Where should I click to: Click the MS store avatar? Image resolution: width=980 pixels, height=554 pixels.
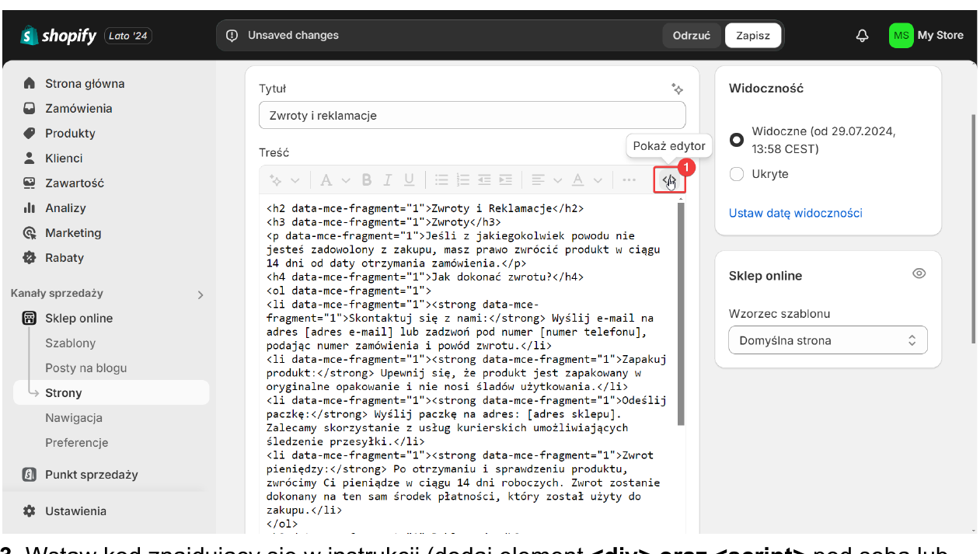click(x=902, y=35)
